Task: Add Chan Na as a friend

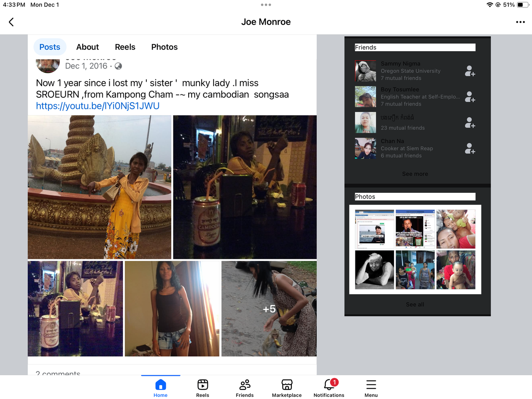Action: [470, 148]
